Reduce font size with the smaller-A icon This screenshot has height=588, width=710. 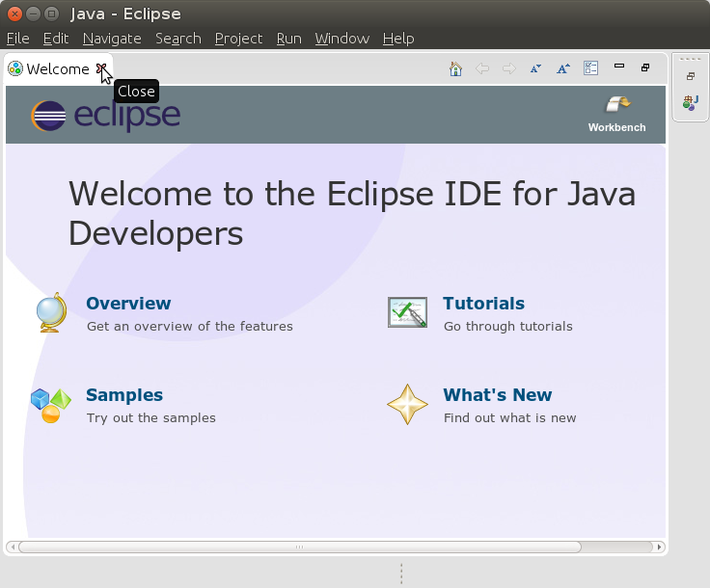click(535, 68)
